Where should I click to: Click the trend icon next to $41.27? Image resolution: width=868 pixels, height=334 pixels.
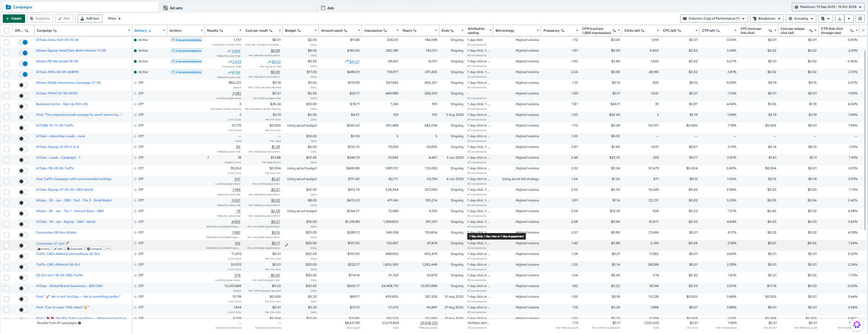click(347, 61)
